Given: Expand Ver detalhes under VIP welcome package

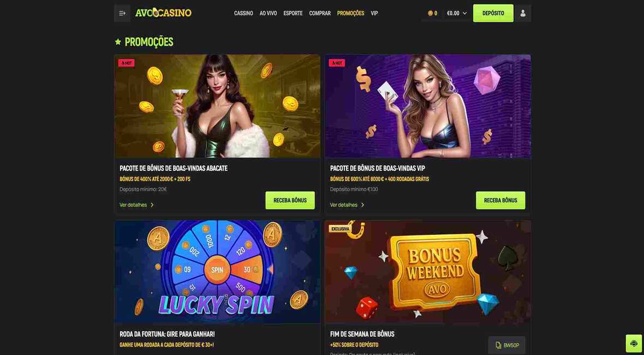Looking at the screenshot, I should pyautogui.click(x=347, y=205).
